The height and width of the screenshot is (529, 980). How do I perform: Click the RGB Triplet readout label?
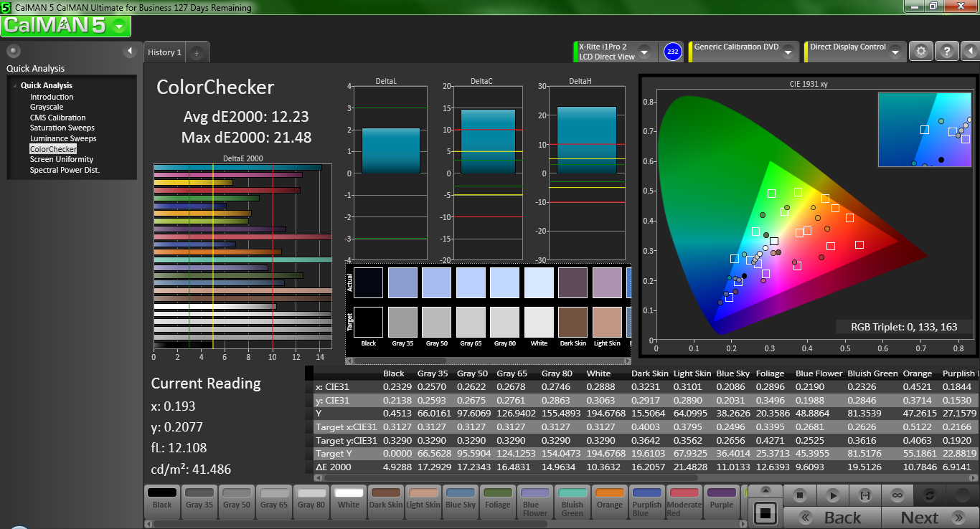904,327
